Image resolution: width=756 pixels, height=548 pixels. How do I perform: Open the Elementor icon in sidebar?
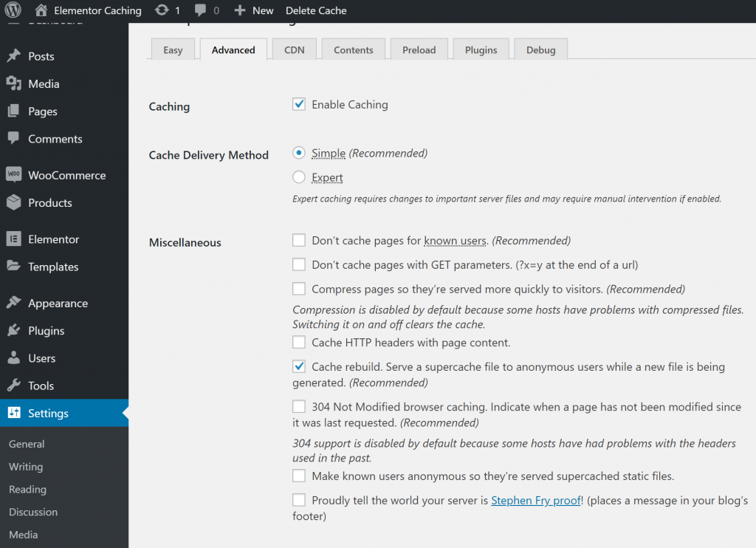click(x=13, y=239)
